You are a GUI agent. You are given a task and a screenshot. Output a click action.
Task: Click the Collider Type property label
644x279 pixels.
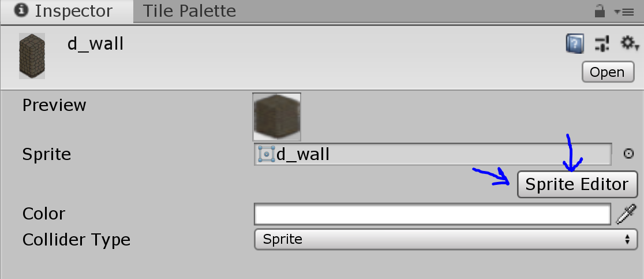click(76, 239)
